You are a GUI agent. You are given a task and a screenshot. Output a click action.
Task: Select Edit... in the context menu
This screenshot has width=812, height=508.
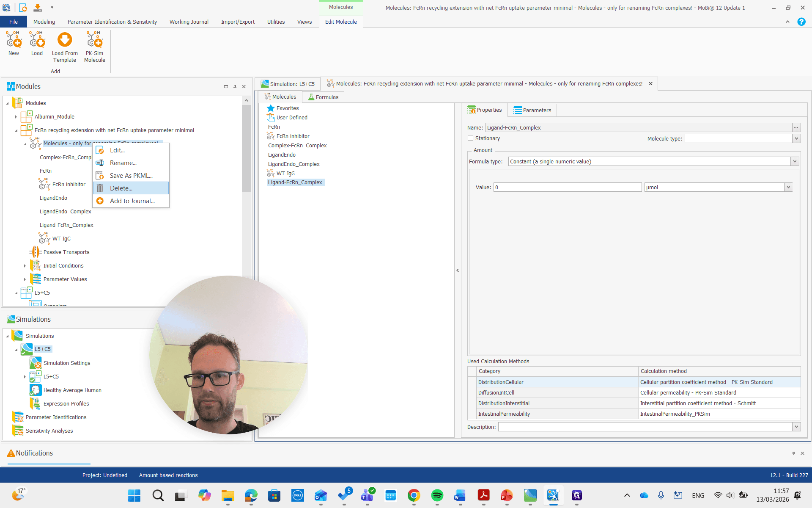click(x=131, y=150)
